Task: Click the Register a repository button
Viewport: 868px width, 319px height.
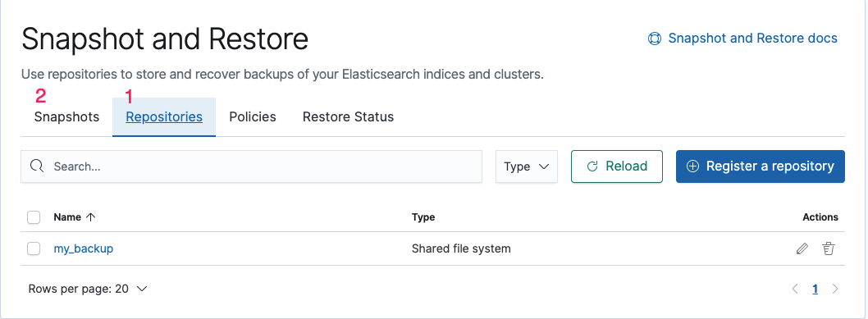Action: tap(760, 166)
